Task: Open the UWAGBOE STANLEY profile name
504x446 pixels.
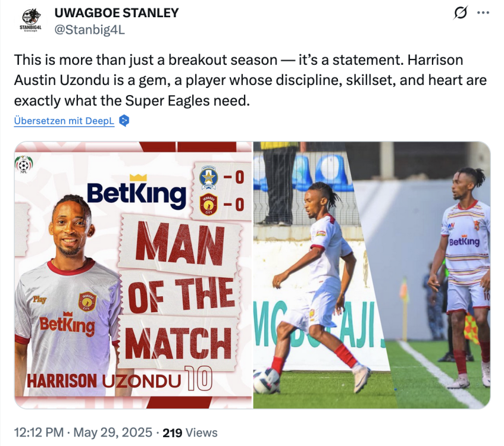Action: click(x=117, y=12)
